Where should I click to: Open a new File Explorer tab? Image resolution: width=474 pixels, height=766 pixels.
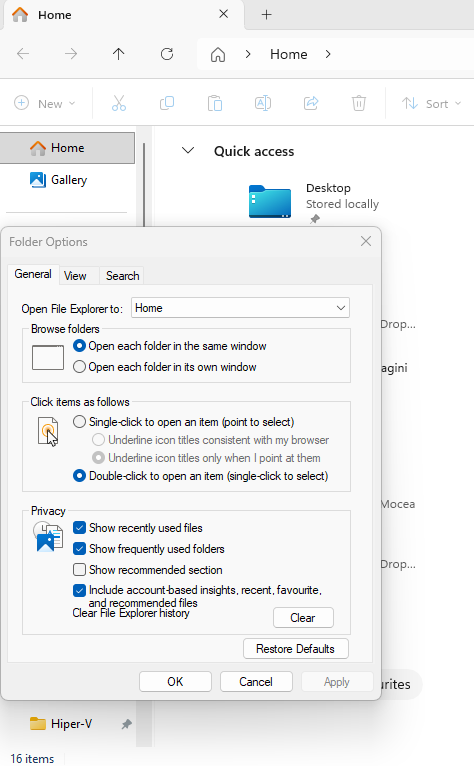pyautogui.click(x=266, y=15)
